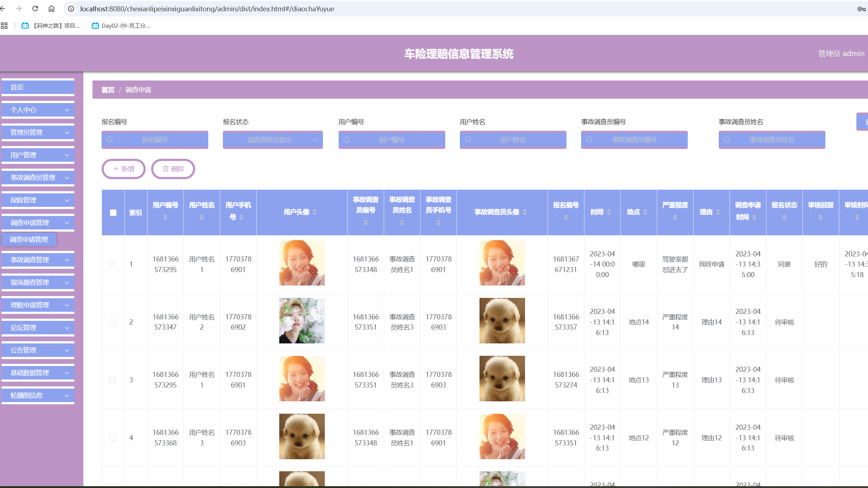Open the 论坛管理 sidebar menu

(x=38, y=327)
